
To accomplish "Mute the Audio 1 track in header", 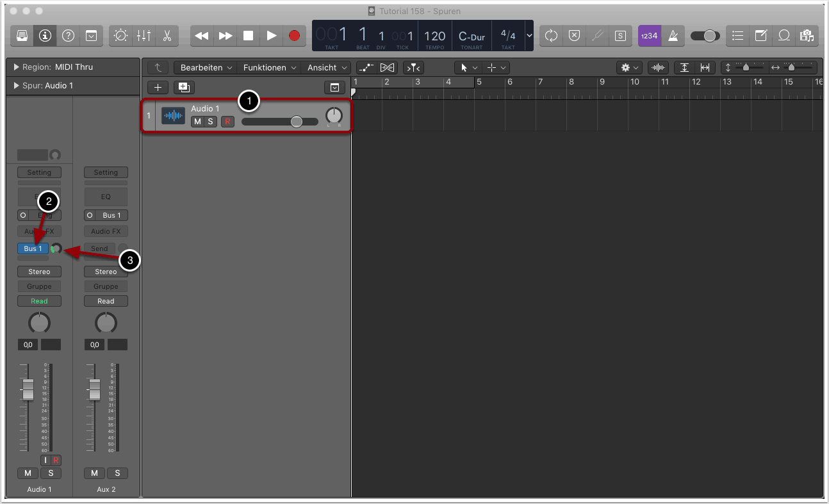I will tap(197, 122).
